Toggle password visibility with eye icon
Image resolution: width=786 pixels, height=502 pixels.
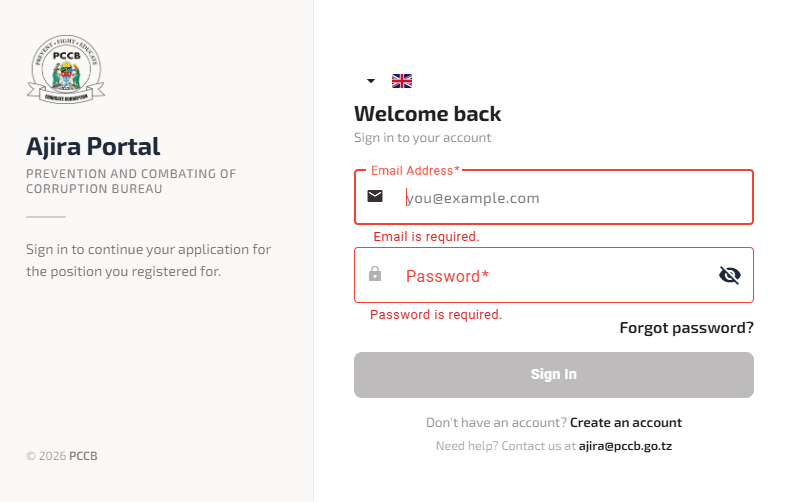(x=730, y=275)
